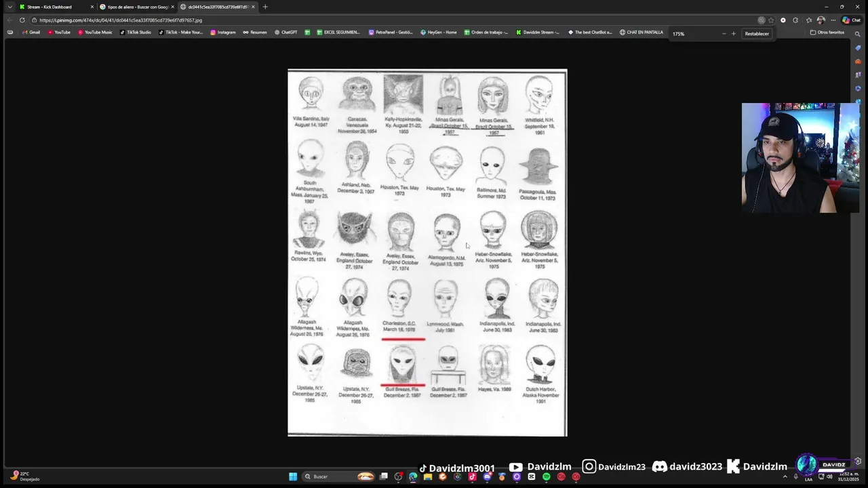This screenshot has height=488, width=868.
Task: Open the Spotify taskbar icon
Action: 547,476
